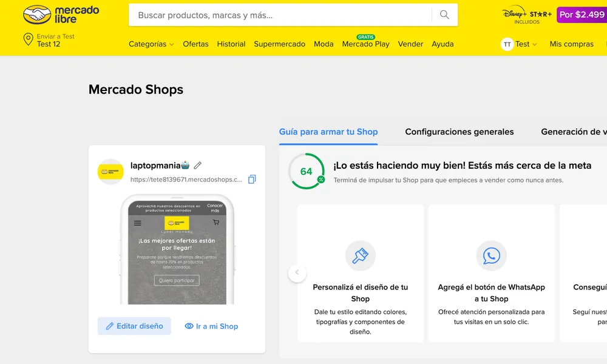Image resolution: width=607 pixels, height=364 pixels.
Task: Click the GRATIS badge above Mercado Play
Action: pos(365,37)
